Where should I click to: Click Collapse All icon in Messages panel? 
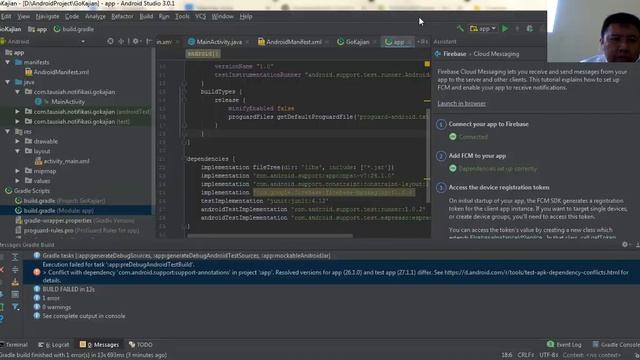click(15, 269)
